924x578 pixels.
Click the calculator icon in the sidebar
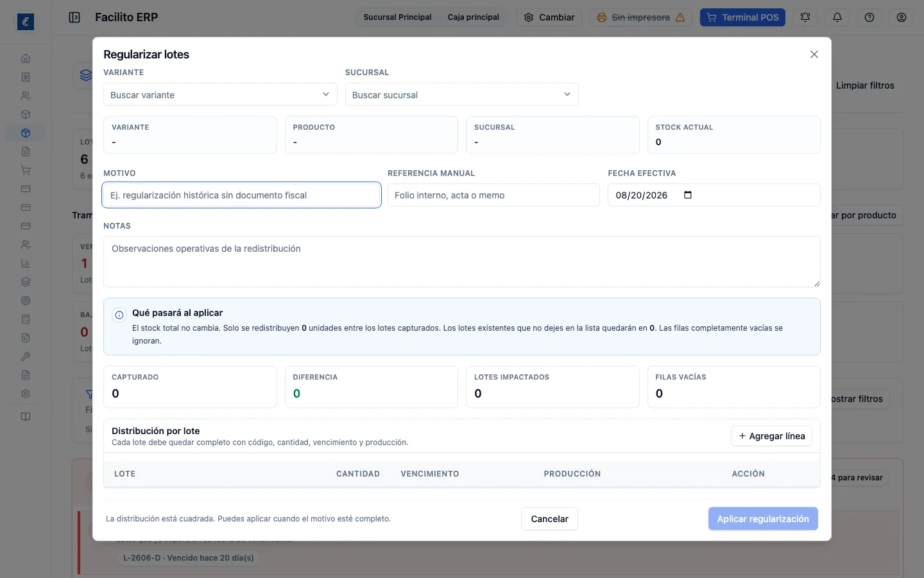26,319
